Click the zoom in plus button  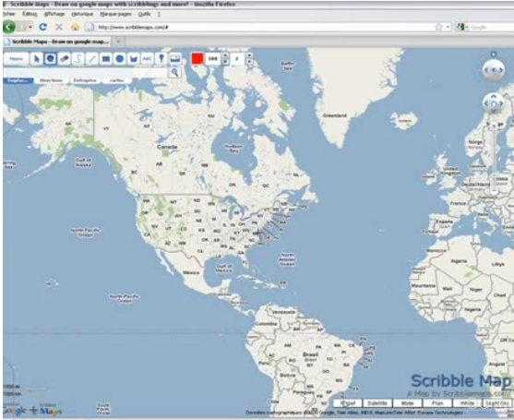(494, 125)
